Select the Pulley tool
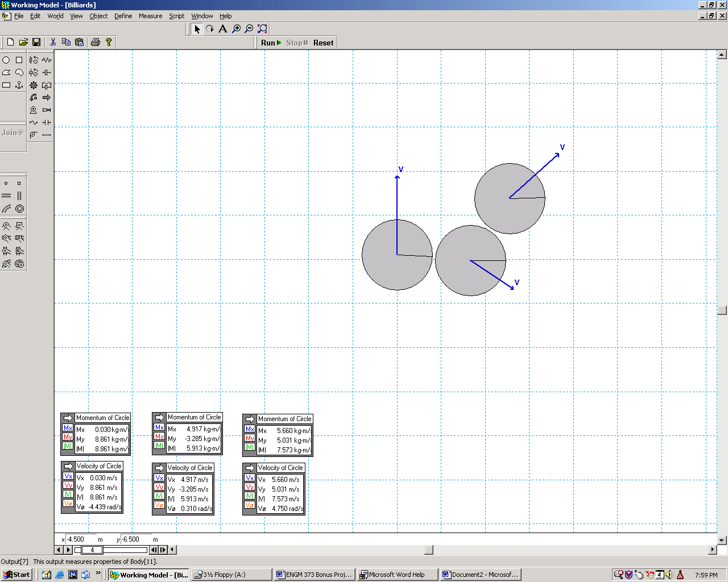 click(34, 135)
